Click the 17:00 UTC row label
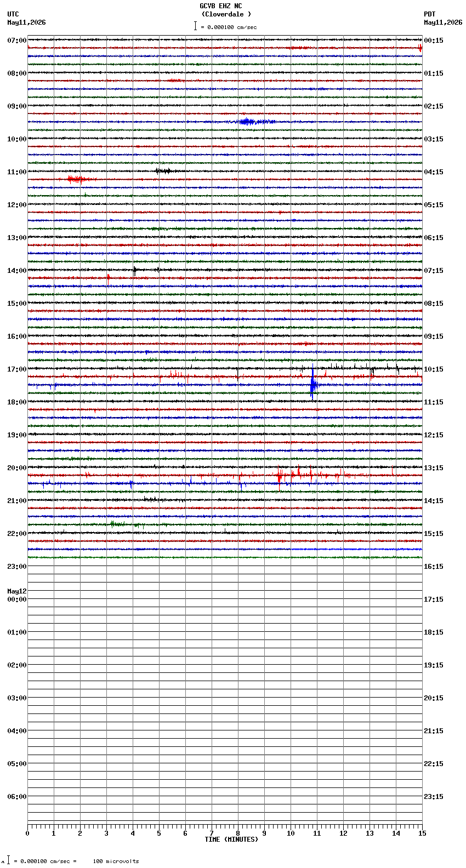Viewport: 466px width, 868px height. [17, 369]
